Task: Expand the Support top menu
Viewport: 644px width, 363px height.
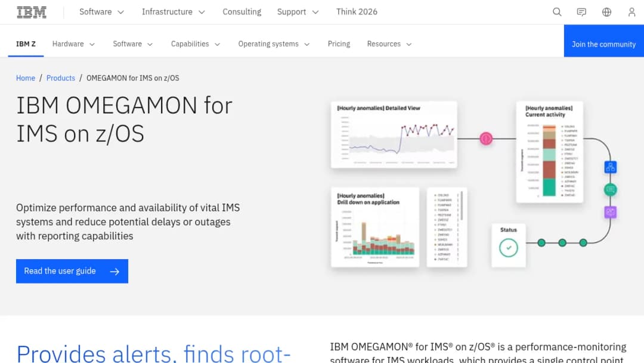Action: [298, 12]
